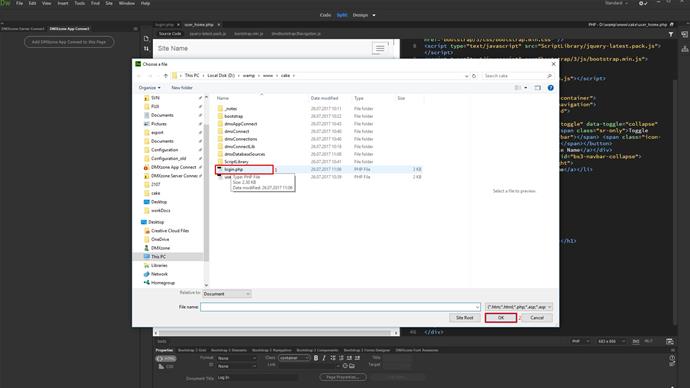The image size is (690, 388).
Task: Select cake folder in the sidebar
Action: click(x=155, y=193)
